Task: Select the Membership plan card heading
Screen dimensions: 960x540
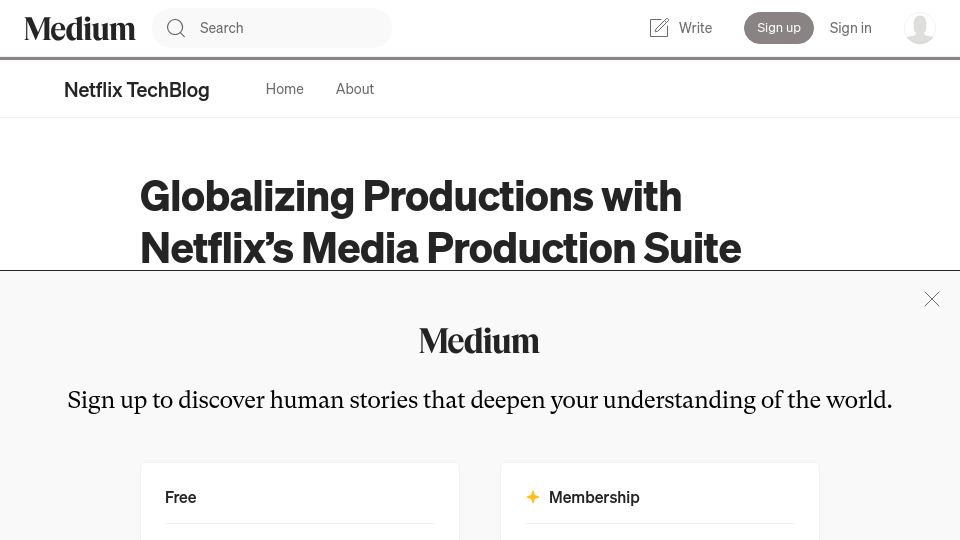Action: [594, 497]
